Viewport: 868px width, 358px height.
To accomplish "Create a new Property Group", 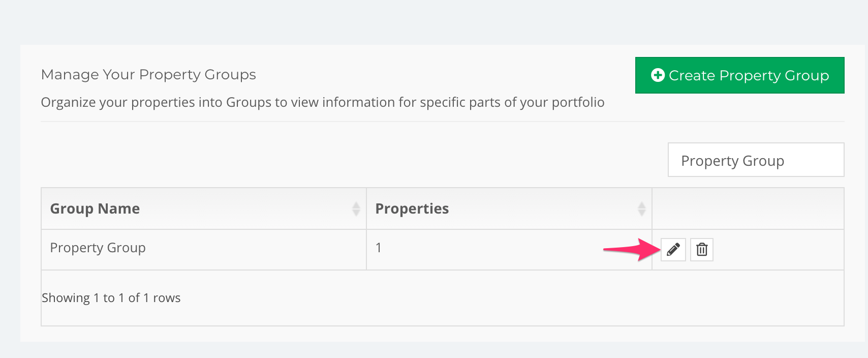I will pyautogui.click(x=740, y=75).
